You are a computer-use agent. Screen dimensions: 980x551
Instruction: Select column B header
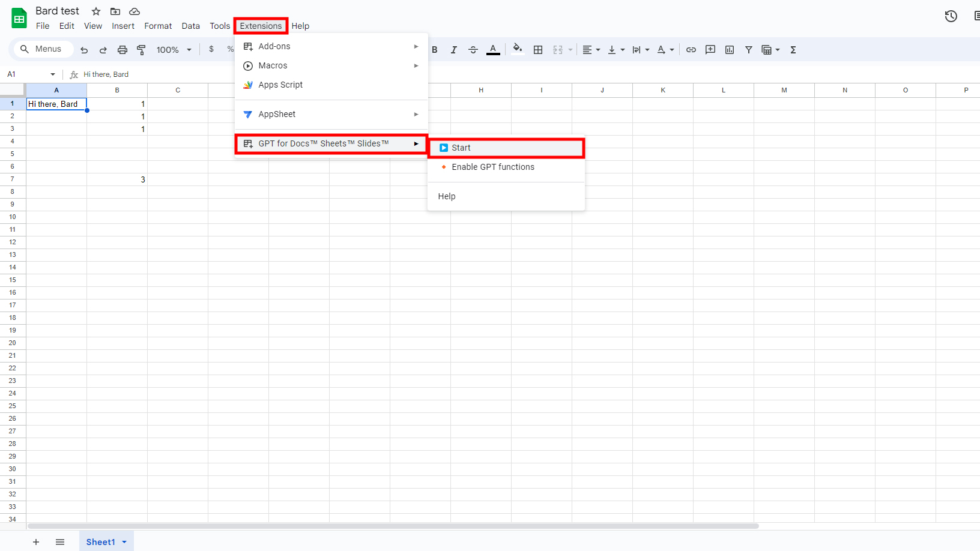click(117, 90)
